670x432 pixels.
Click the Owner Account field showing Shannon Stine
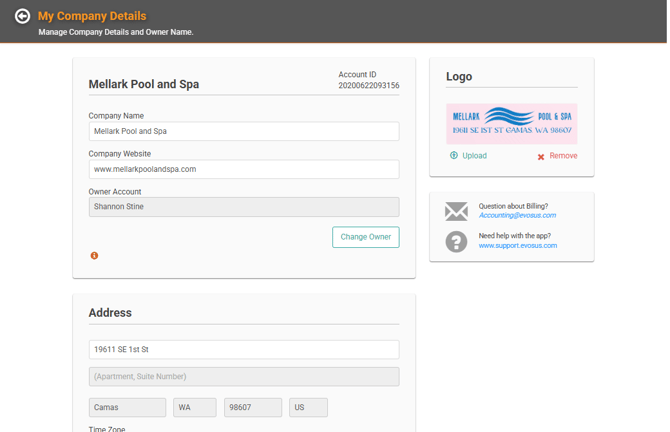[244, 207]
